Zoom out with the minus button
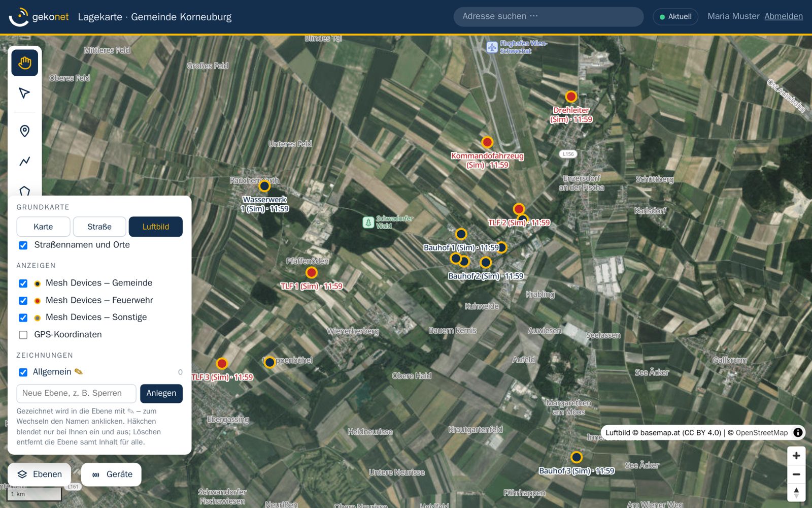812x508 pixels. pyautogui.click(x=796, y=474)
